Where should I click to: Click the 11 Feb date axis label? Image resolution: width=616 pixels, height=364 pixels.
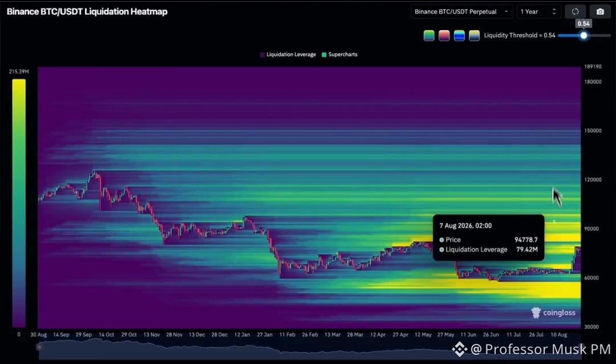[287, 334]
